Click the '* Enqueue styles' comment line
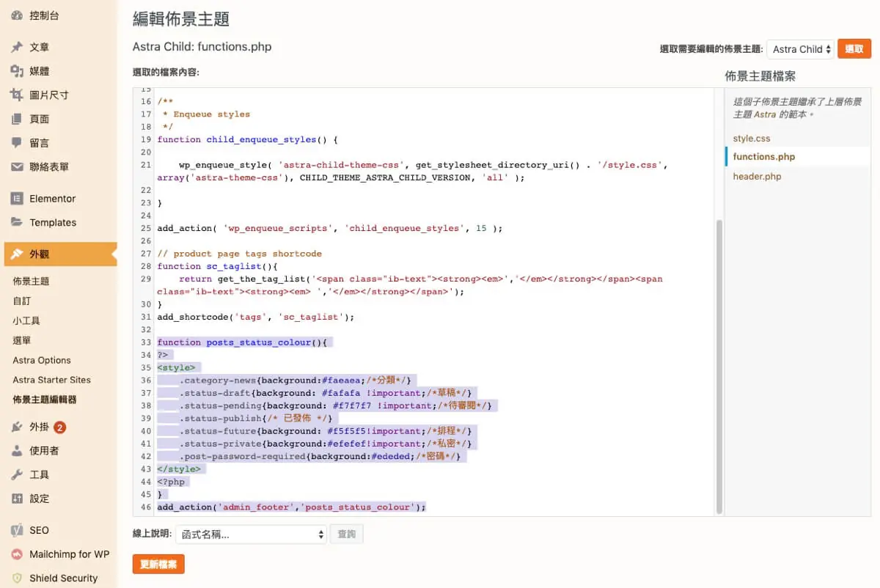The image size is (880, 588). click(206, 114)
